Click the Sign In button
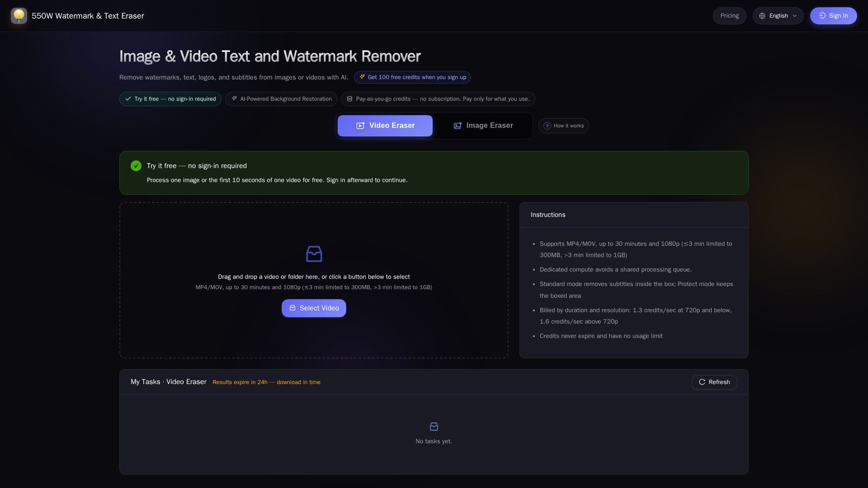868x488 pixels. click(833, 16)
